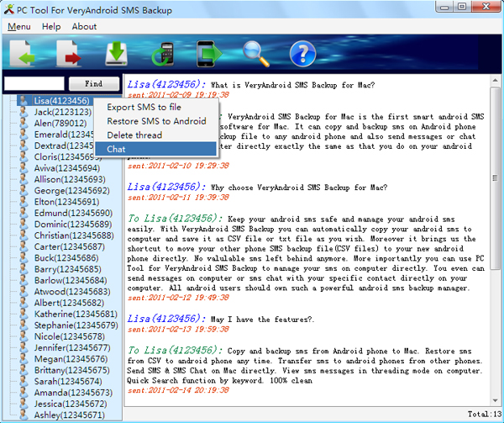Click message 'May I have the features?.'
This screenshot has width=504, height=423.
tap(262, 320)
